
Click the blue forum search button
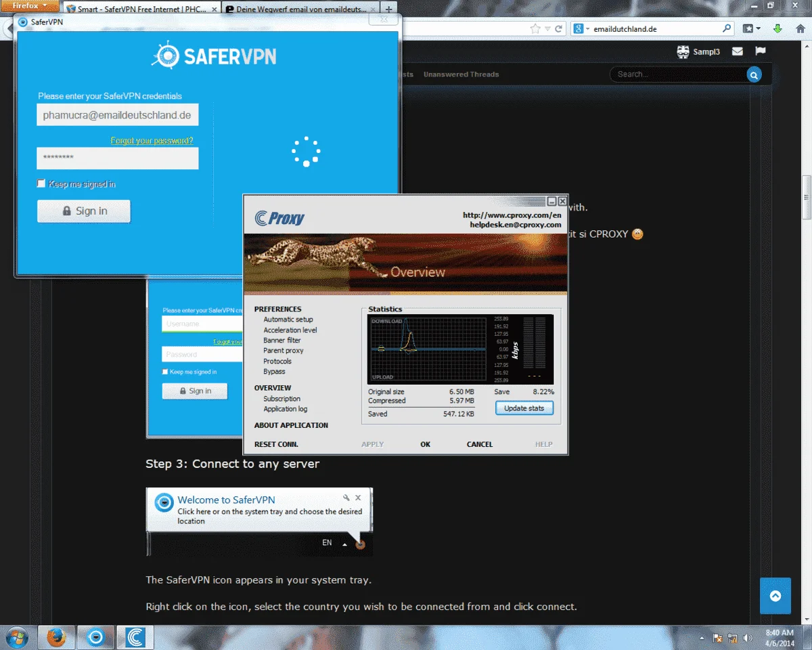pos(754,74)
